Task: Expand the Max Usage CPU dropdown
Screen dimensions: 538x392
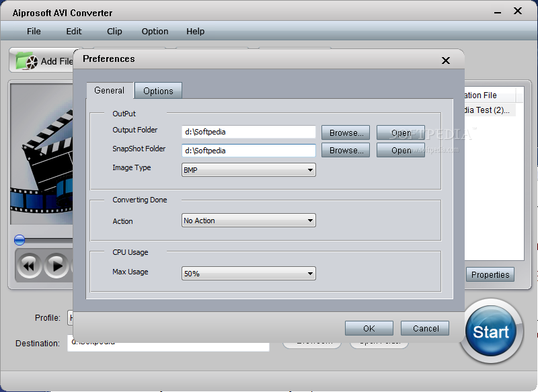Action: [248, 274]
